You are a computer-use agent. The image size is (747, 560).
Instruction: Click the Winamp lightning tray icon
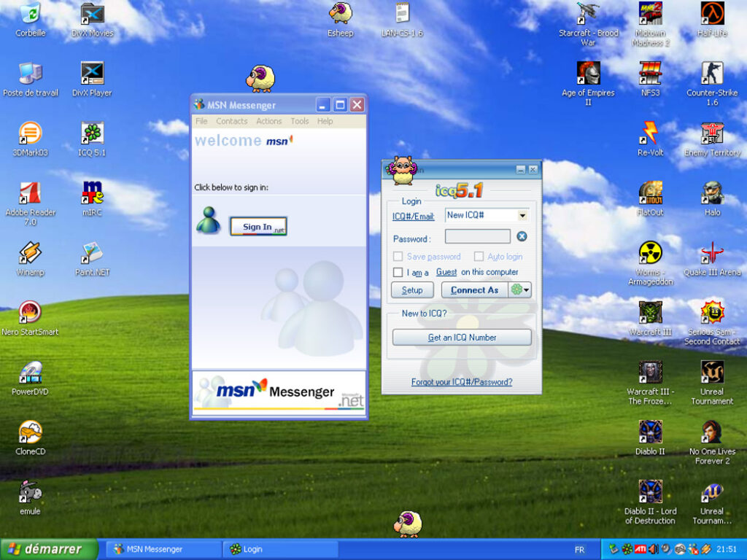tap(706, 550)
